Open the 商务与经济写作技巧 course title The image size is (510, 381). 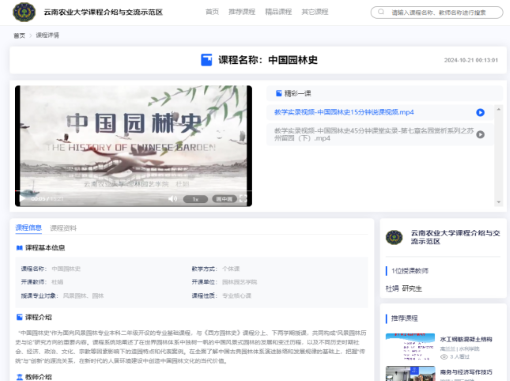click(466, 372)
